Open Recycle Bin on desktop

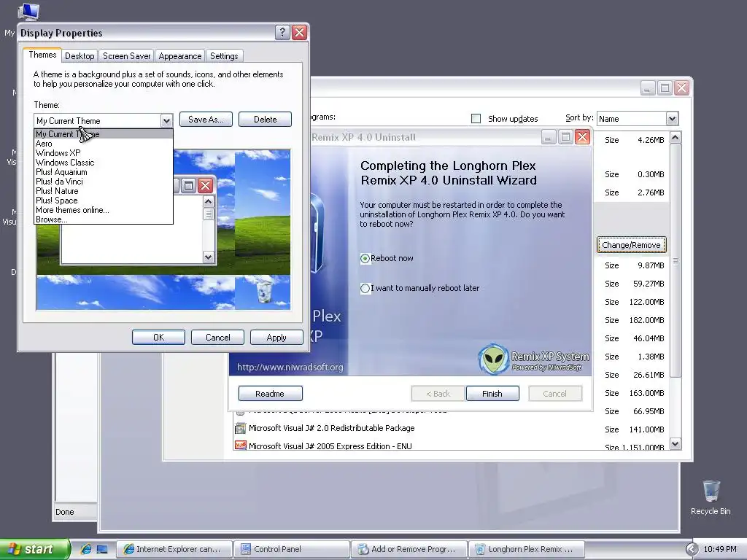point(711,497)
